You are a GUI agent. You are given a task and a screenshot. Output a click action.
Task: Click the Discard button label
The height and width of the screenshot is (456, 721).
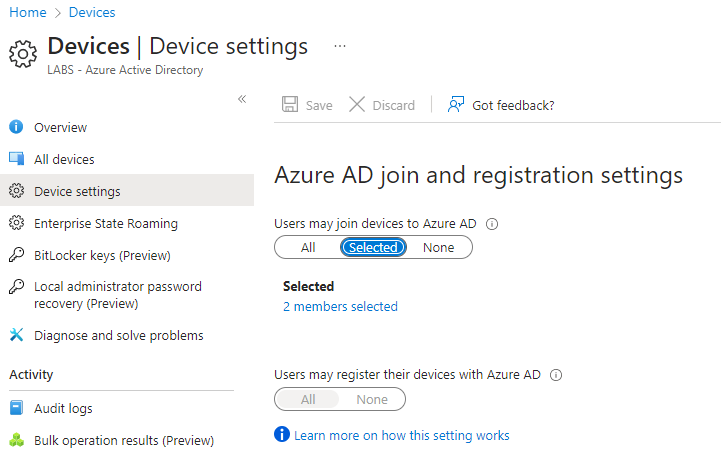[x=393, y=105]
